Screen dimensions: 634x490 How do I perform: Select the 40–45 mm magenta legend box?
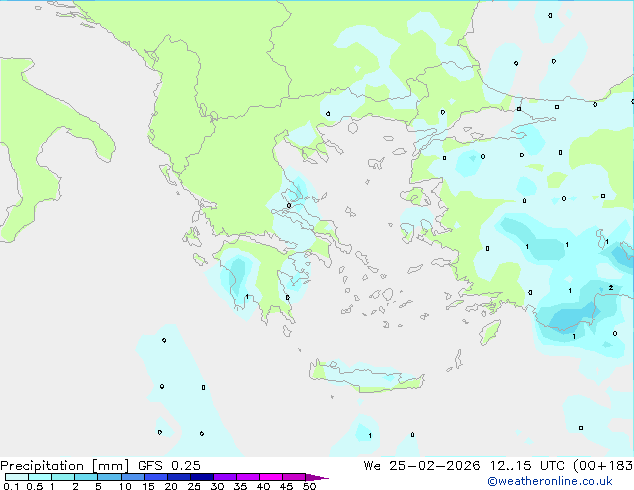271,477
